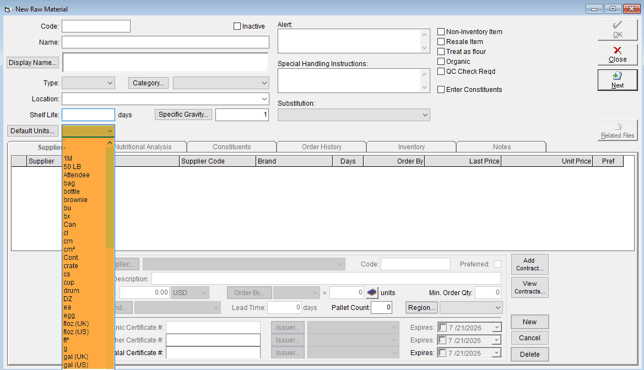Select the Notes tab
Viewport: 644px width, 370px height.
501,147
